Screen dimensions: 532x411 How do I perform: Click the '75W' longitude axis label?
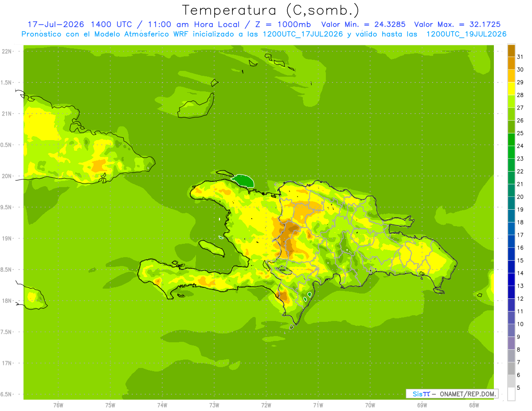pyautogui.click(x=110, y=405)
